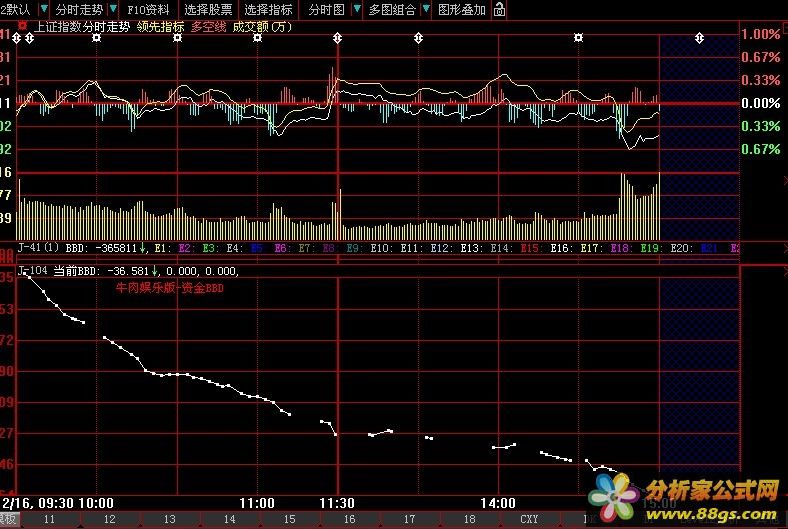Switch to the CXY bottom tab
The width and height of the screenshot is (788, 529).
[x=529, y=519]
